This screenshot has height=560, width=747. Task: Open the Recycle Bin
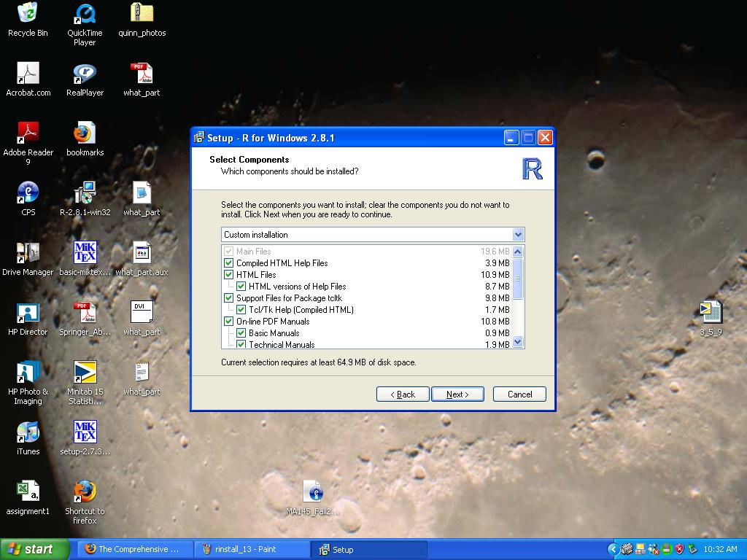click(x=27, y=12)
